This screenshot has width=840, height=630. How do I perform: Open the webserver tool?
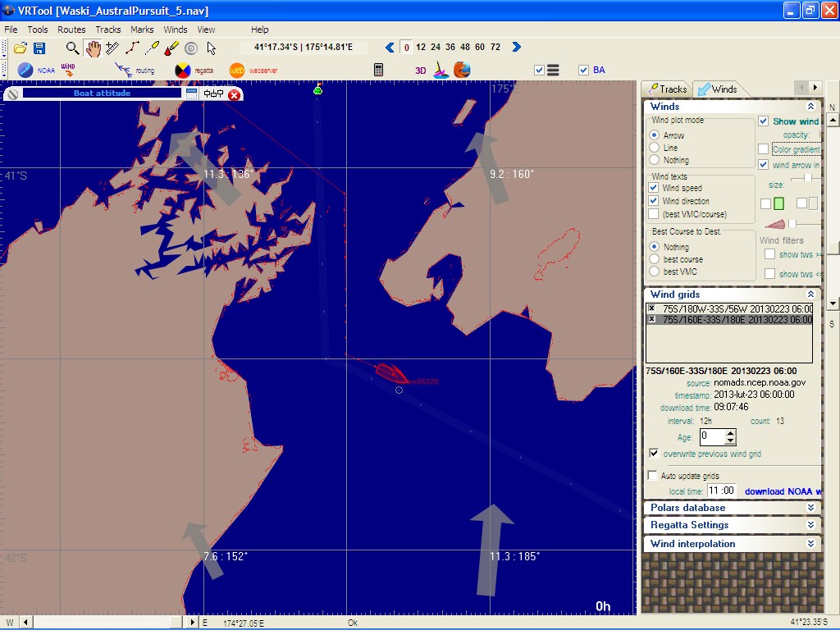click(x=237, y=71)
